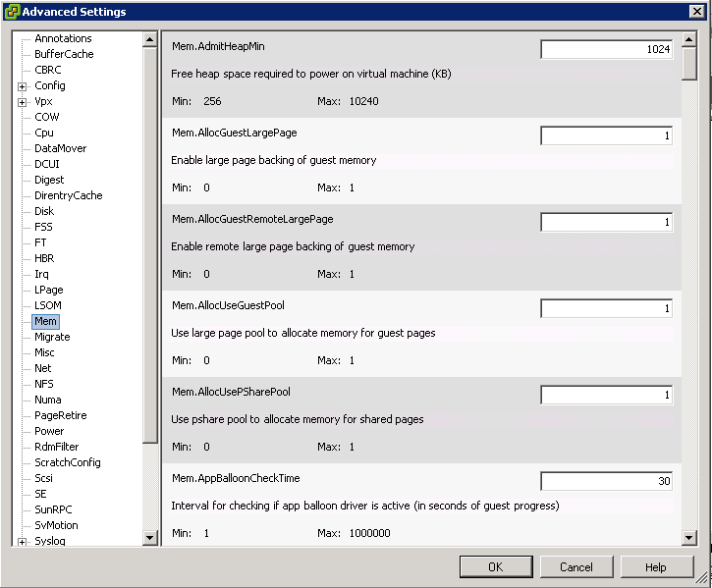This screenshot has height=588, width=712.
Task: Click the Max: 1000000 value text
Action: tap(355, 533)
